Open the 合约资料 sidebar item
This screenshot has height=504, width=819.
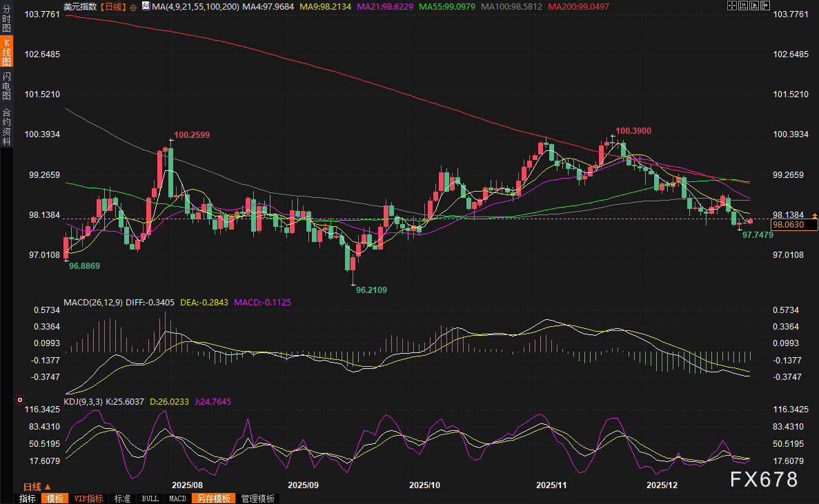[x=6, y=126]
